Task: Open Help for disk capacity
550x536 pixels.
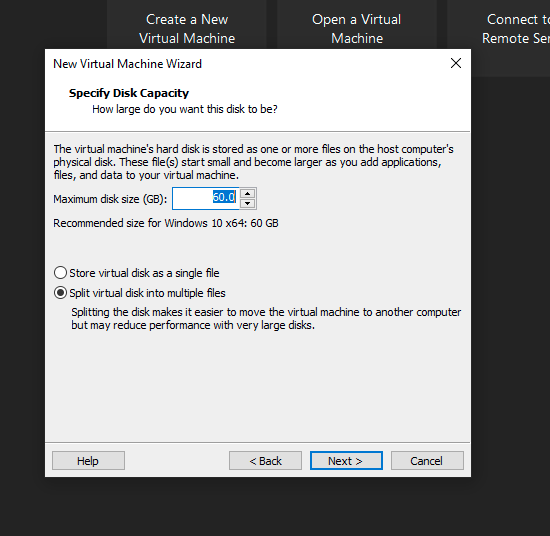Action: [x=88, y=461]
